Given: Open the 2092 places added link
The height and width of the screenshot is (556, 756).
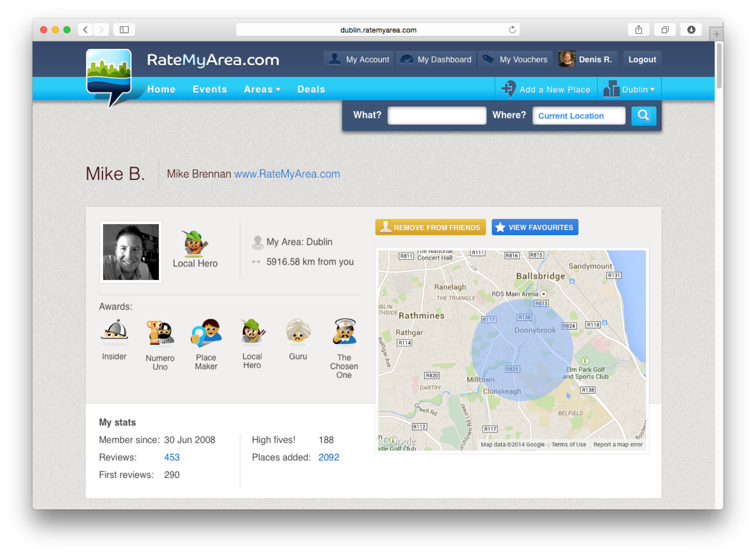Looking at the screenshot, I should [x=329, y=457].
